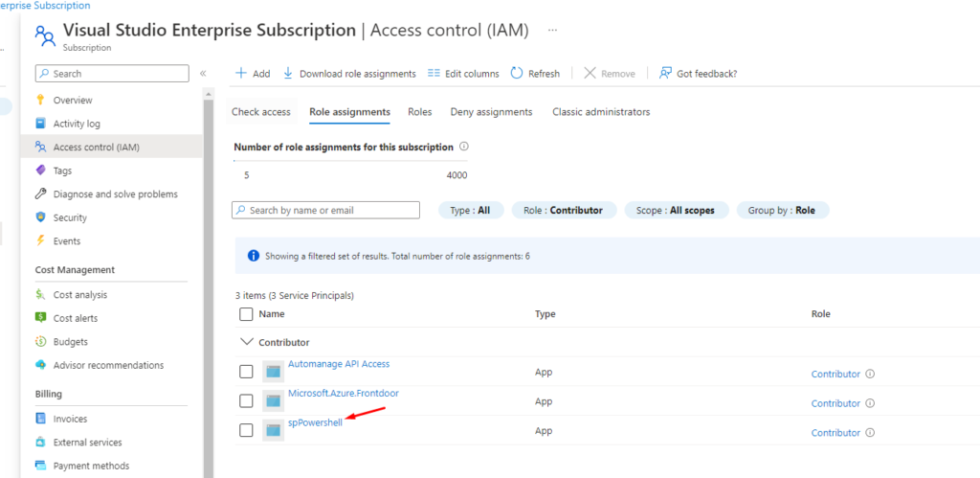This screenshot has height=478, width=980.
Task: Click the Diagnose and solve problems wrench icon
Action: point(40,193)
